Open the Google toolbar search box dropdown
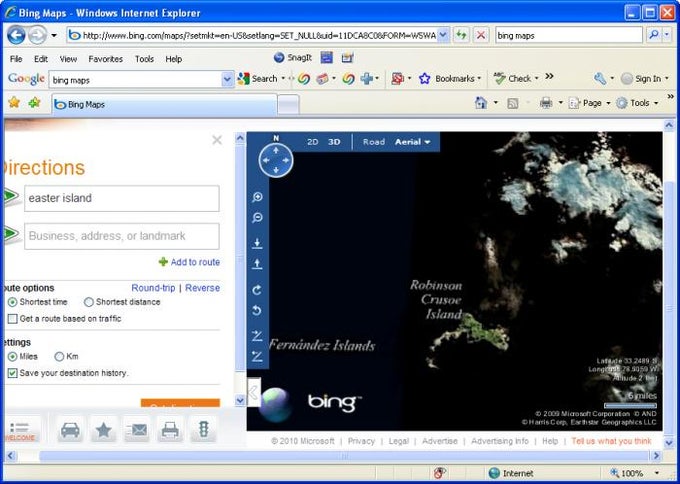This screenshot has width=680, height=484. 227,79
